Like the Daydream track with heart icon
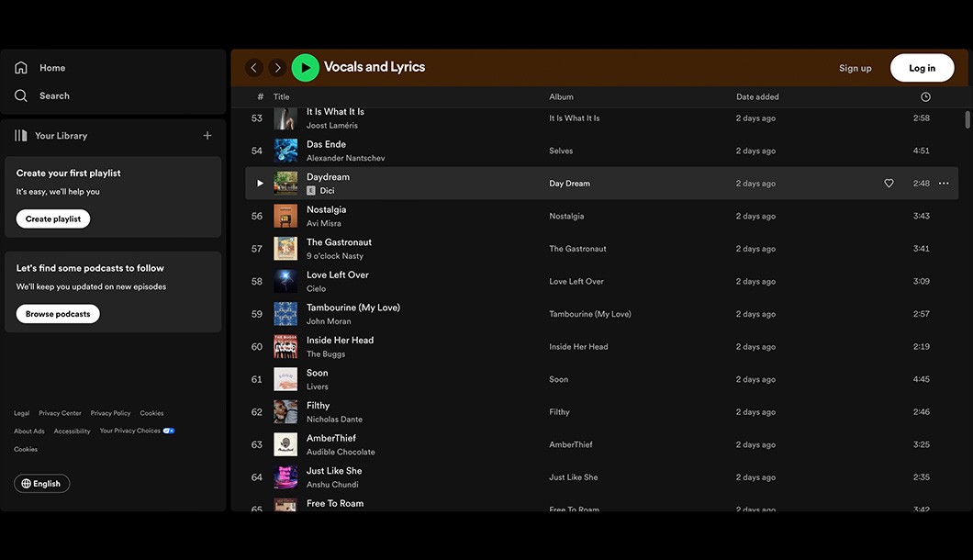 pos(889,184)
